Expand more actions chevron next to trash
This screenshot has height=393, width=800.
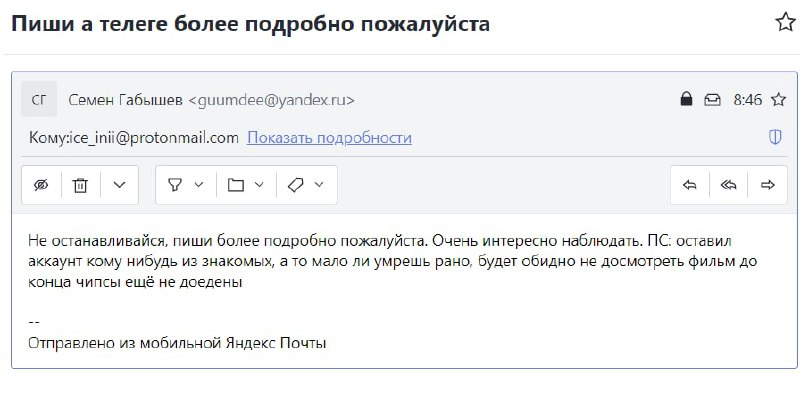(x=119, y=185)
